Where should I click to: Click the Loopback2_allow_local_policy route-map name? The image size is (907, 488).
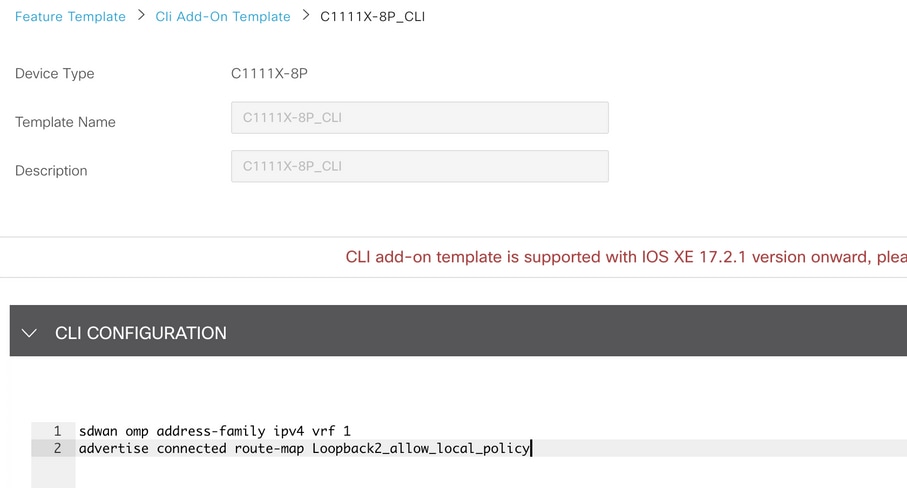tap(420, 448)
